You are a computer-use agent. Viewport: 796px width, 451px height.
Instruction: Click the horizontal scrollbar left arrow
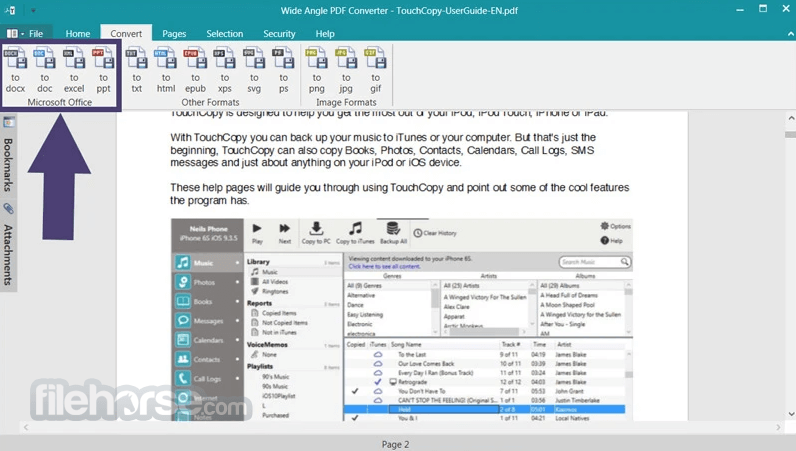click(26, 428)
